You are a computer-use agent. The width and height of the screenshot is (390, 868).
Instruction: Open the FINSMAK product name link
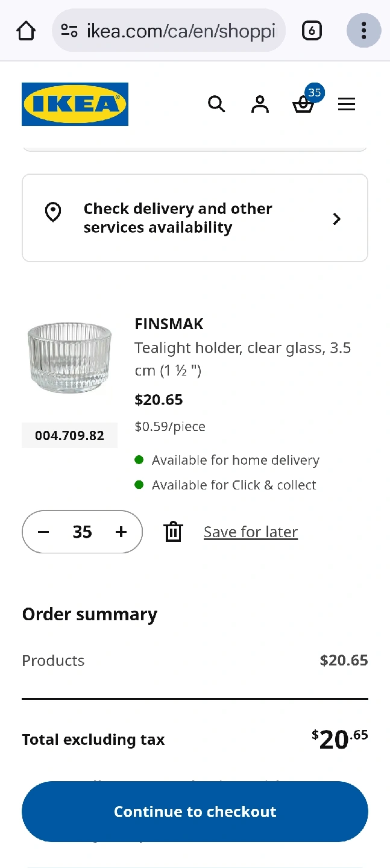point(169,324)
